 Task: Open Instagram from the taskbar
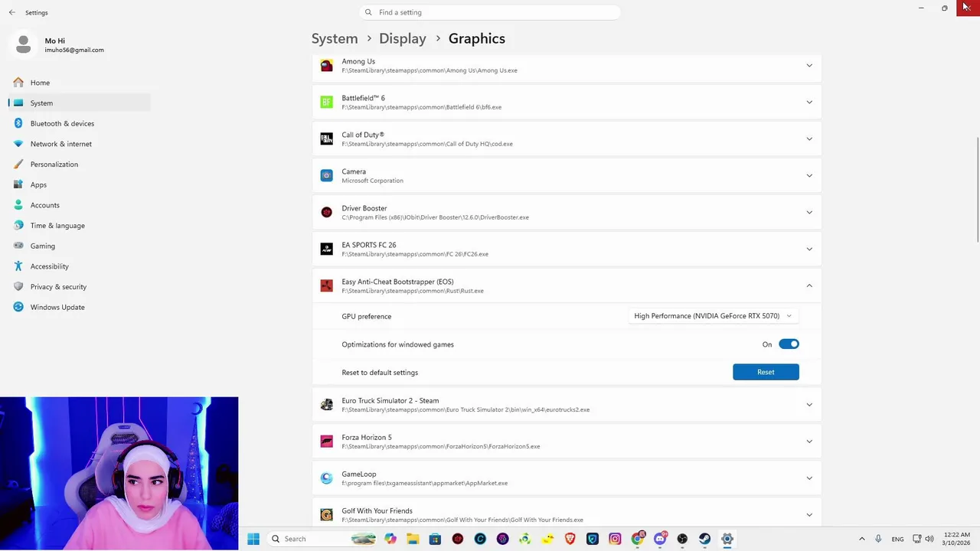tap(615, 539)
